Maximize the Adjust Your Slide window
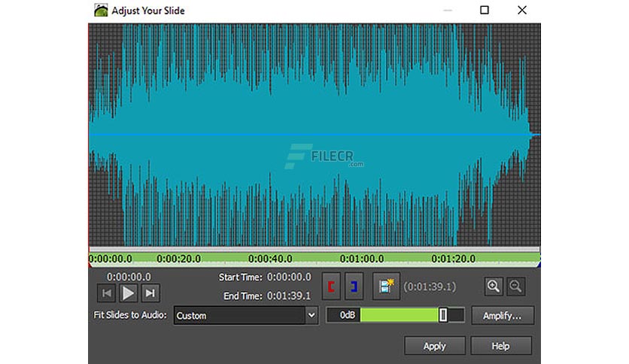 (x=485, y=10)
